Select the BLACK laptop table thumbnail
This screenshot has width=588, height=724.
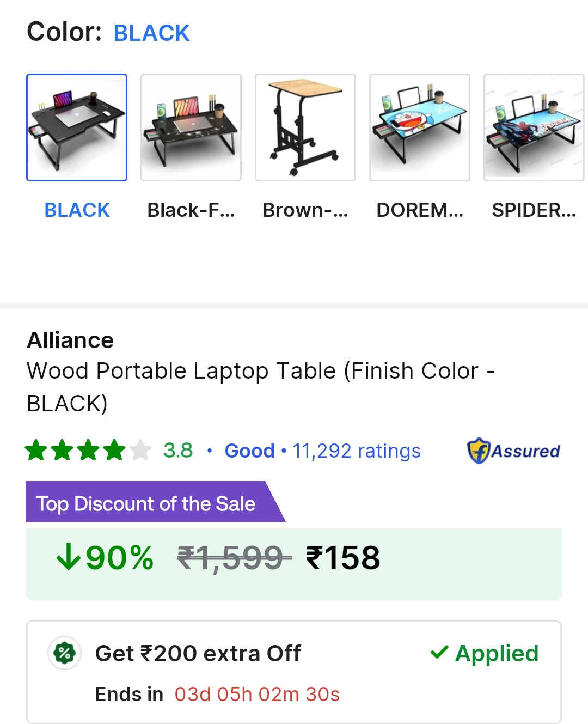coord(77,127)
